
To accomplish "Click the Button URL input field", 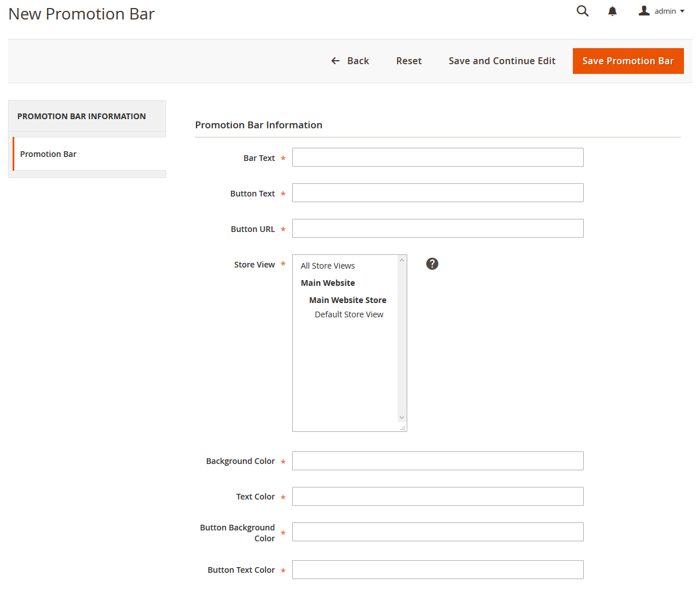I will pyautogui.click(x=438, y=229).
